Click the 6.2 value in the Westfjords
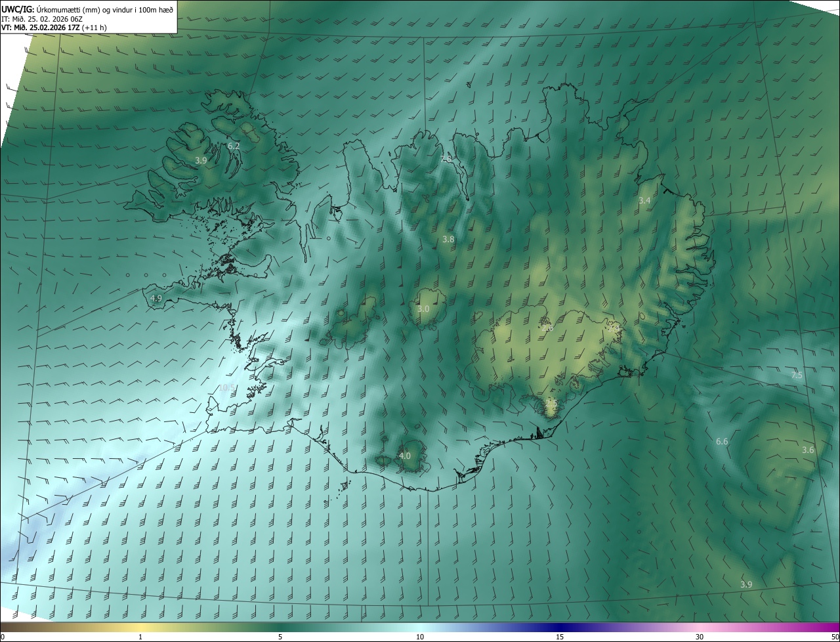840x642 pixels. coord(234,146)
